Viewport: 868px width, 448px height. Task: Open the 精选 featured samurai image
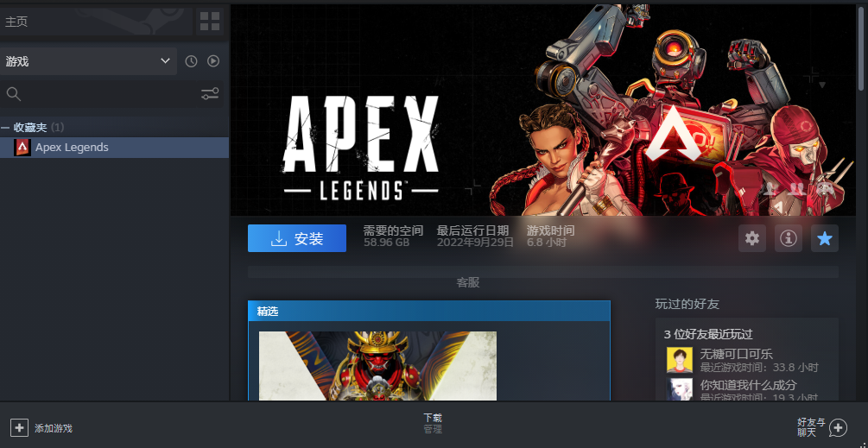point(377,366)
